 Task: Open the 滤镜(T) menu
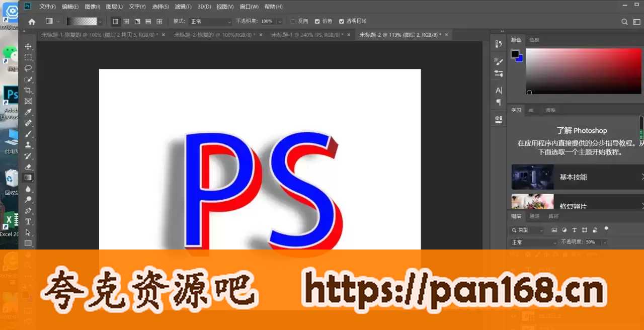pos(183,7)
